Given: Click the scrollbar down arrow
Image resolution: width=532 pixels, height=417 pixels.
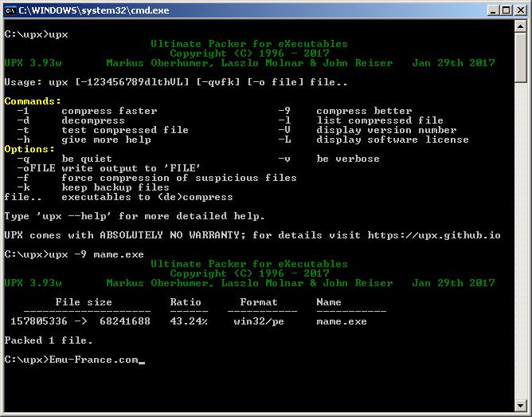Looking at the screenshot, I should 521,405.
